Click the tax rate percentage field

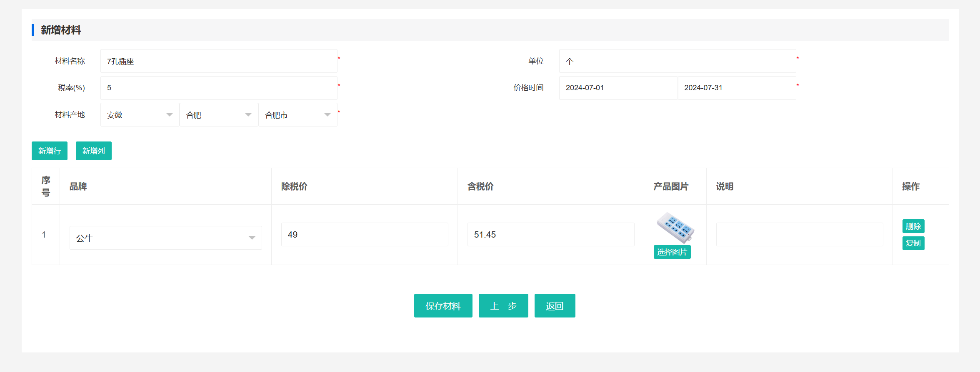click(x=218, y=88)
